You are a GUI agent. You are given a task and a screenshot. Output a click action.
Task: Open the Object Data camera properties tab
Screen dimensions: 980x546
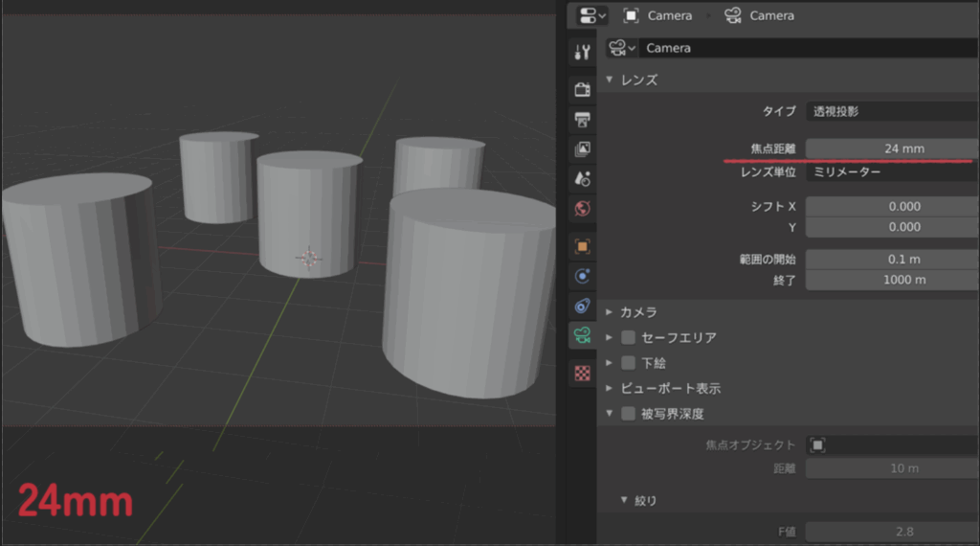[x=582, y=334]
